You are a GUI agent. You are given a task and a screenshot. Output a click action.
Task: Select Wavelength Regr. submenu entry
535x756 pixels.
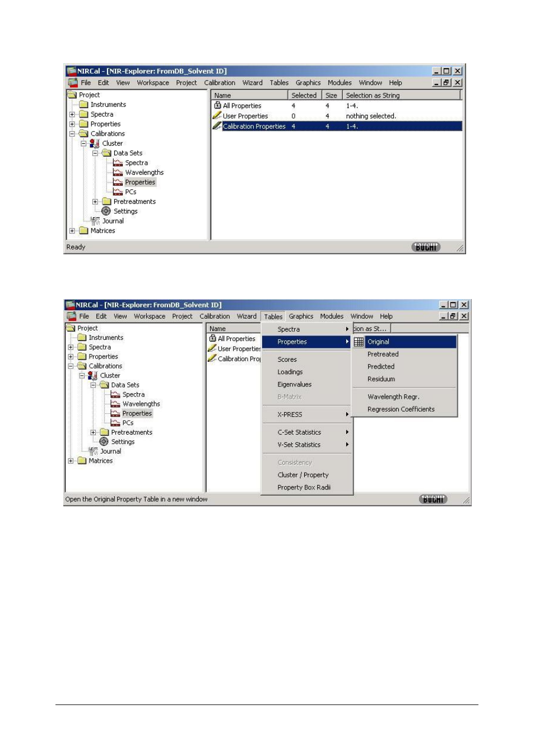coord(393,397)
